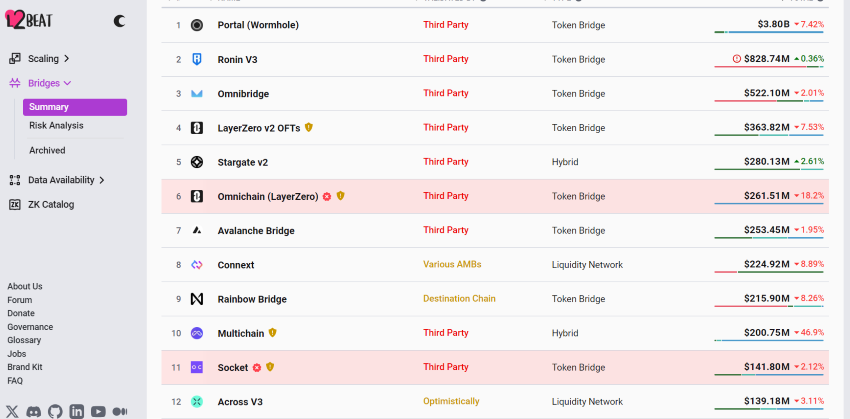Open the Portal (Wormhole) bridge entry
Viewport: 850px width, 419px height.
[258, 25]
